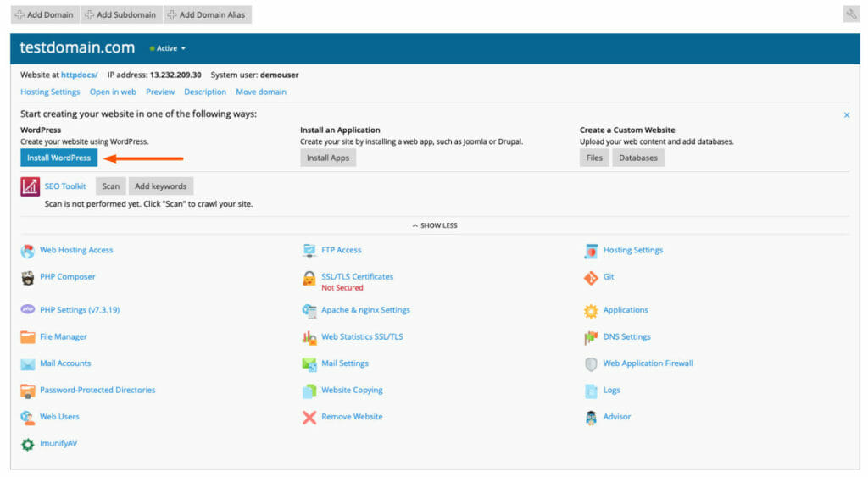Click the Web Hosting Access icon
This screenshot has height=477, width=868.
coord(28,251)
